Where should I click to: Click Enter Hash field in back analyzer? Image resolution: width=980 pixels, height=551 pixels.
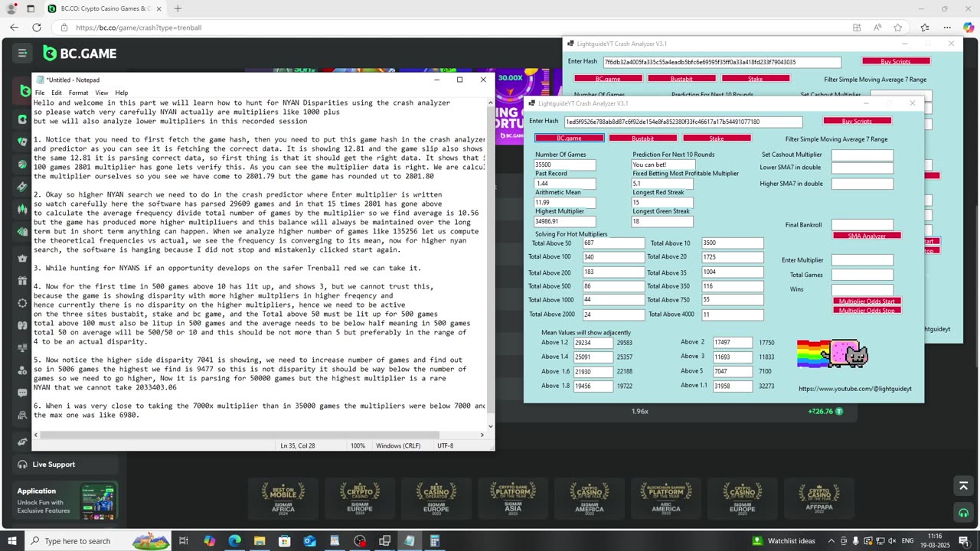[722, 62]
